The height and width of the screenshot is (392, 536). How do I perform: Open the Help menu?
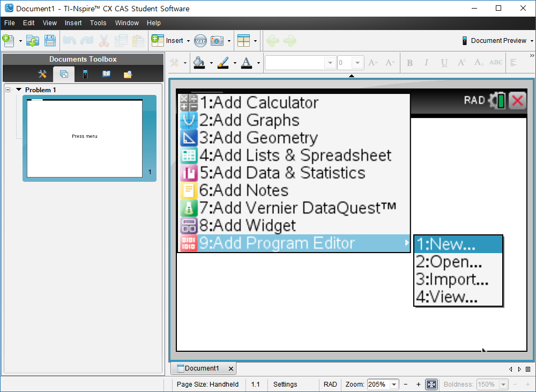coord(153,23)
